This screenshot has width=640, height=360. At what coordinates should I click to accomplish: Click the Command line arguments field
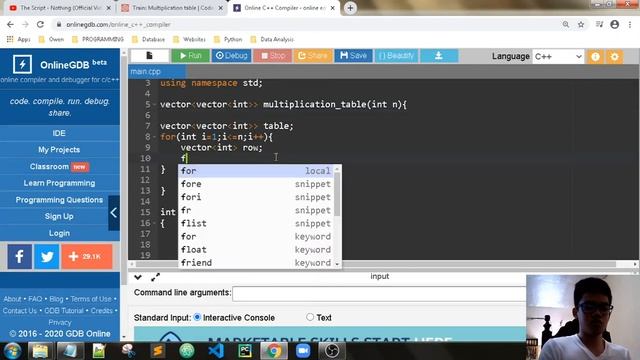379,293
